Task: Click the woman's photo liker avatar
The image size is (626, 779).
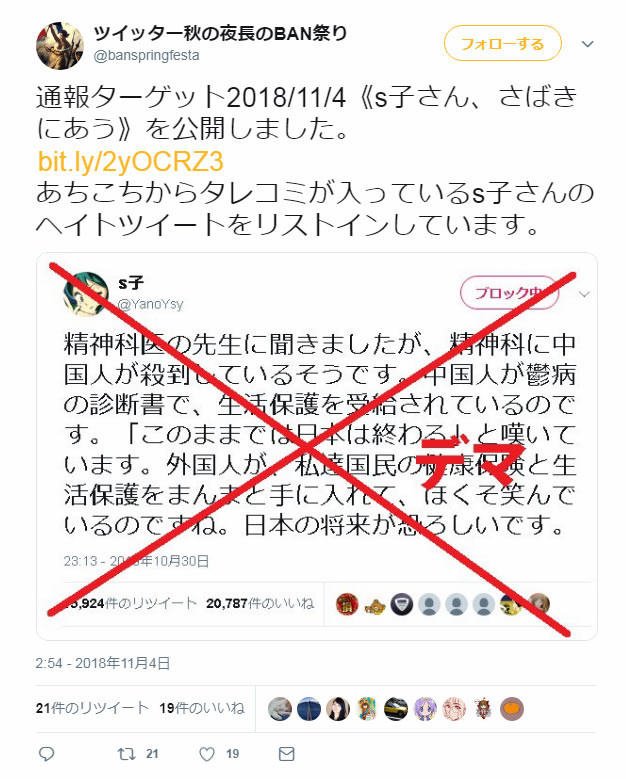Action: pos(338,709)
